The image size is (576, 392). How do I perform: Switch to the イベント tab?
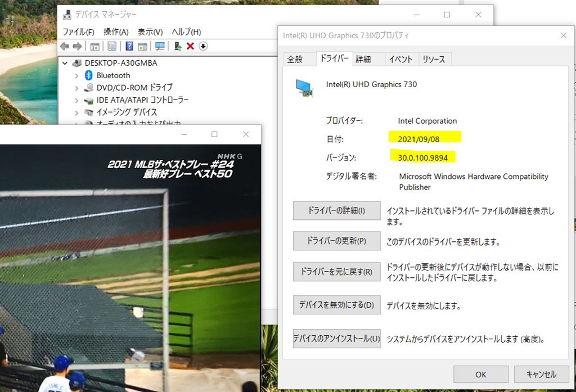(400, 59)
